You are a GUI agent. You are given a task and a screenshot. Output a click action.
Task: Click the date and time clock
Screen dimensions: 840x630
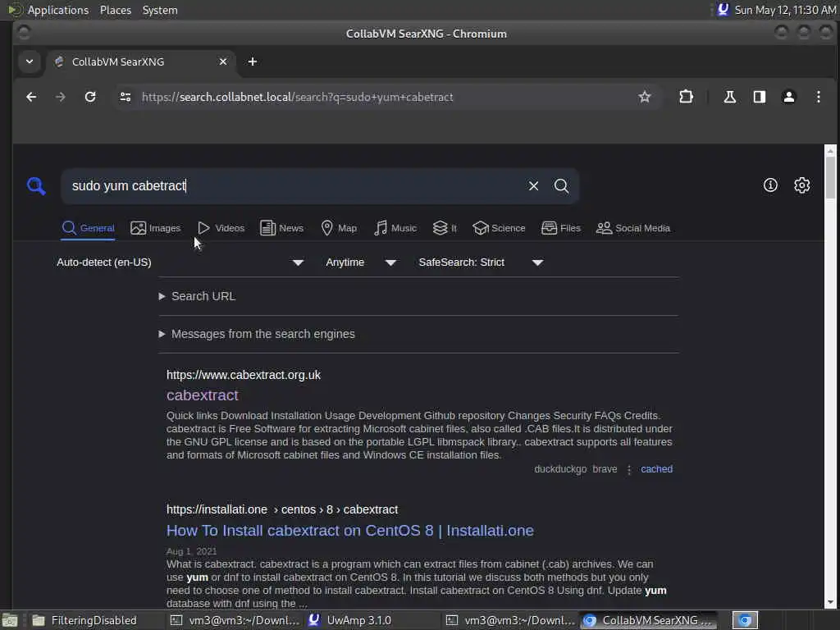tap(785, 10)
